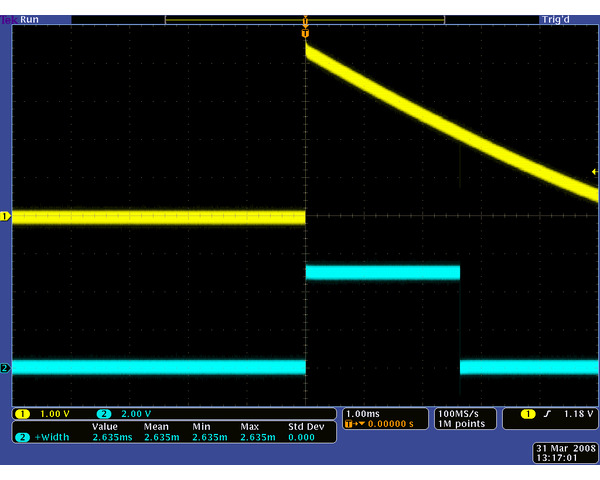The width and height of the screenshot is (600, 480).
Task: Click the Trig'd trigger status indicator
Action: (555, 20)
